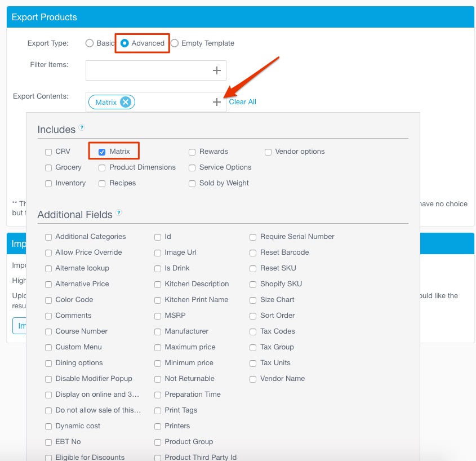Check the Print Tags checkbox
This screenshot has width=476, height=461.
[158, 411]
